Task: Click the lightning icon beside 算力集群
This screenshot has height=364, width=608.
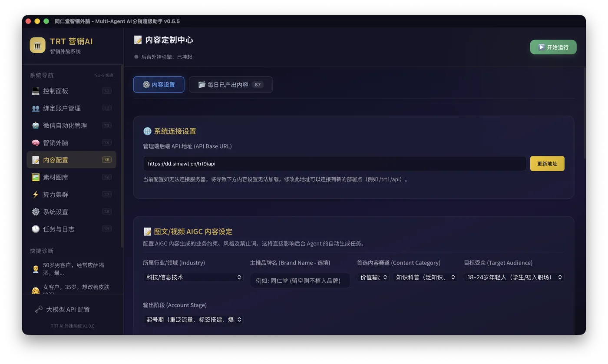Action: pos(36,195)
